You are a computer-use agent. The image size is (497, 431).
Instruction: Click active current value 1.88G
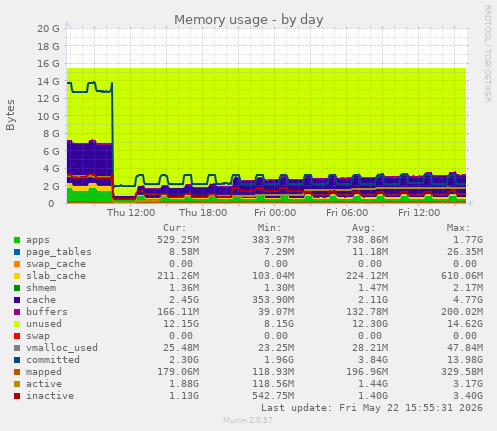click(184, 384)
